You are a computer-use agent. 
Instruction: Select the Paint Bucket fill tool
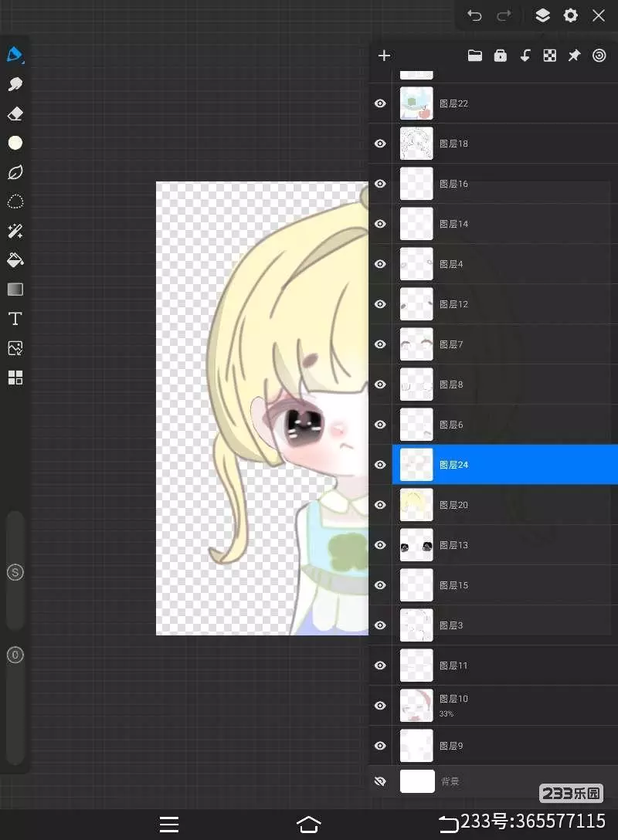click(15, 260)
